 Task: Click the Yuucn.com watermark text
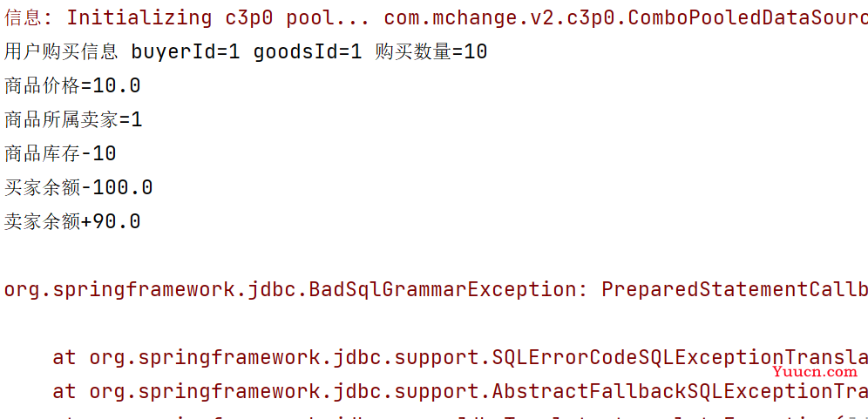pyautogui.click(x=815, y=372)
